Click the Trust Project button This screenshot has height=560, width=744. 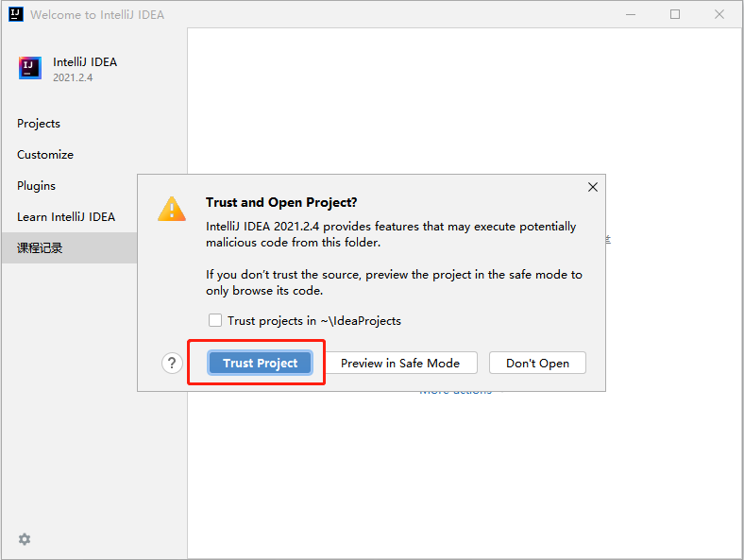click(260, 363)
